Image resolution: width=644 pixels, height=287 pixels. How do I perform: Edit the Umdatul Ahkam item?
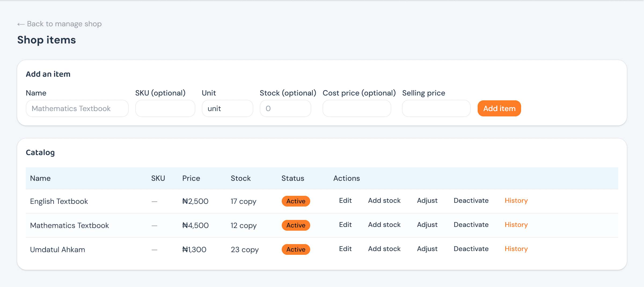tap(345, 249)
